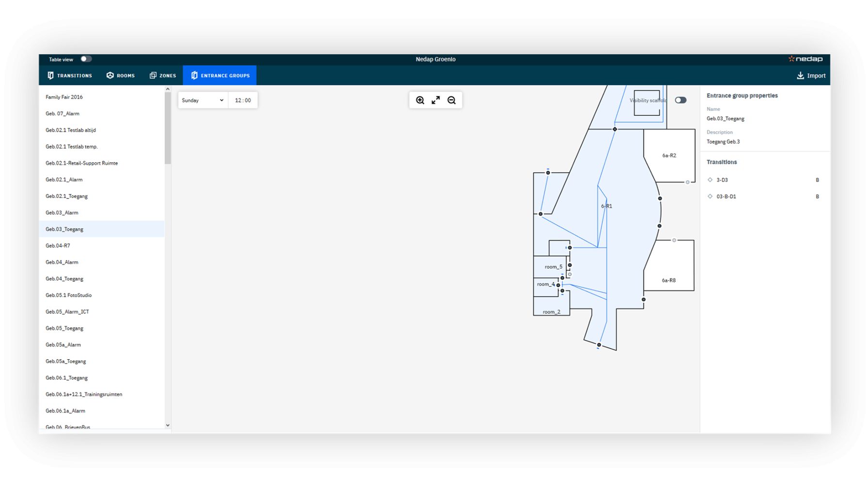The height and width of the screenshot is (488, 868).
Task: Select the Entrance Groups tab
Action: point(220,76)
